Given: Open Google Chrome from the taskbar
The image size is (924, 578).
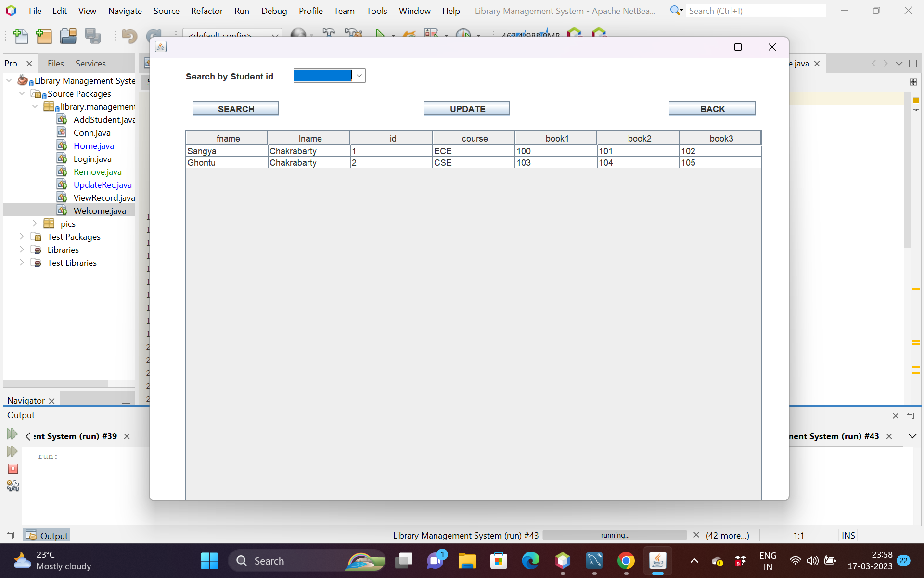Looking at the screenshot, I should click(x=626, y=561).
